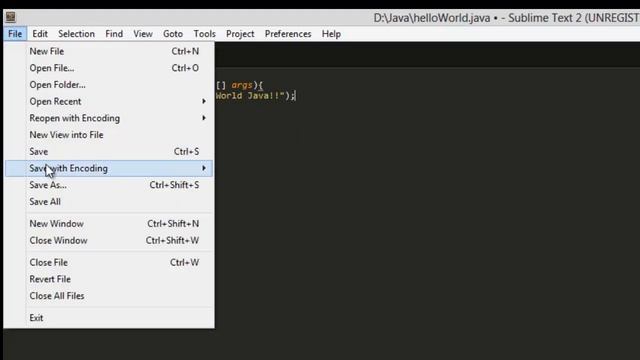640x360 pixels.
Task: Open the Selection menu
Action: [76, 34]
